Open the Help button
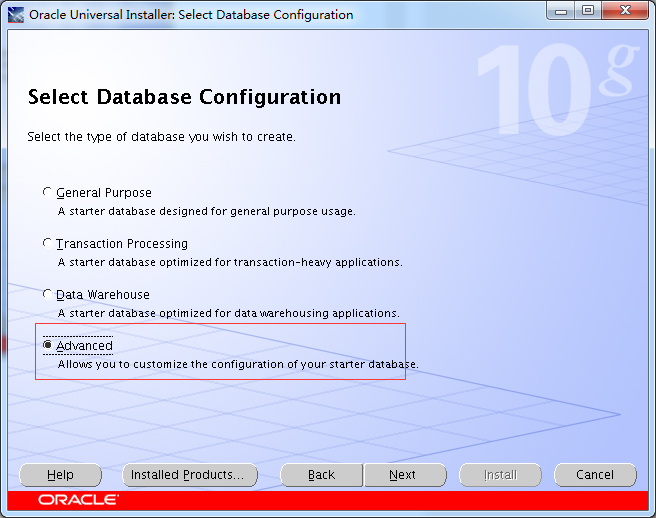Viewport: 656px width, 518px height. [x=60, y=475]
